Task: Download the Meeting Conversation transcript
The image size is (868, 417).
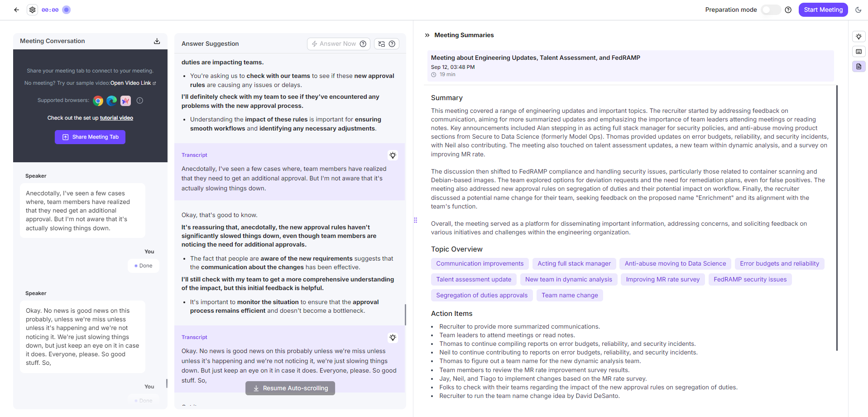Action: coord(157,41)
